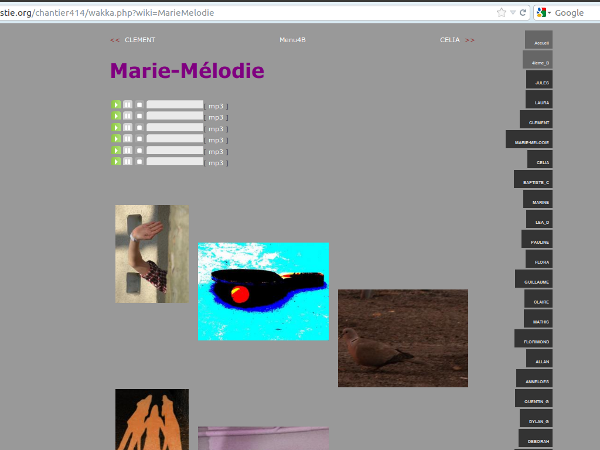Open the Menu4B link at top
600x450 pixels.
pyautogui.click(x=293, y=40)
